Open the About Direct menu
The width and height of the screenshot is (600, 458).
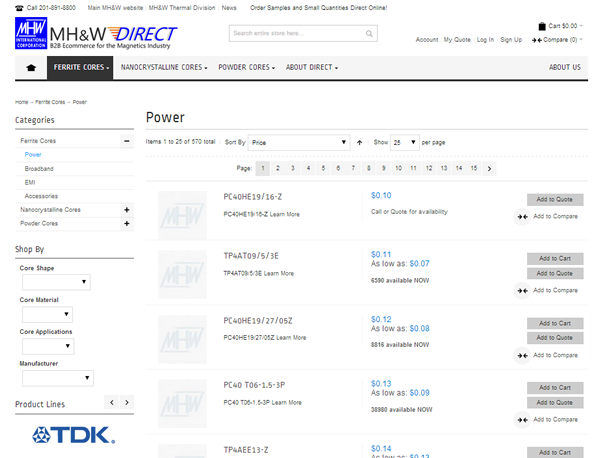click(x=311, y=68)
